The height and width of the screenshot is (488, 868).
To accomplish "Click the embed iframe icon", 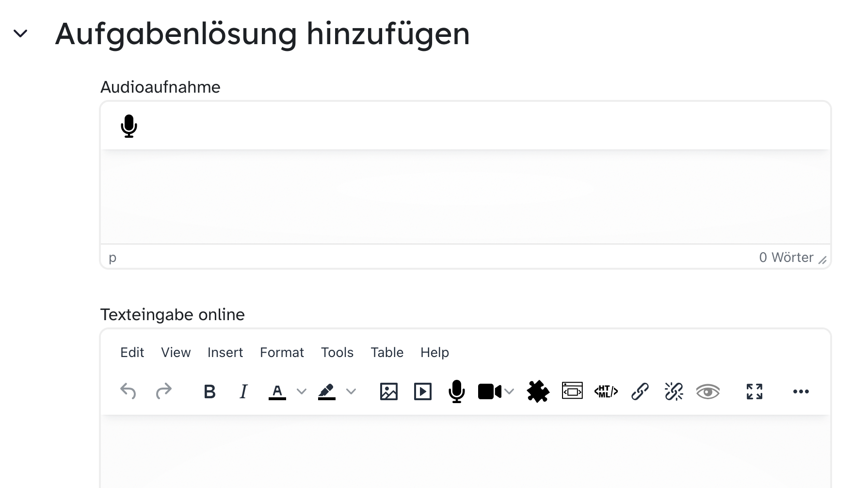I will [572, 390].
